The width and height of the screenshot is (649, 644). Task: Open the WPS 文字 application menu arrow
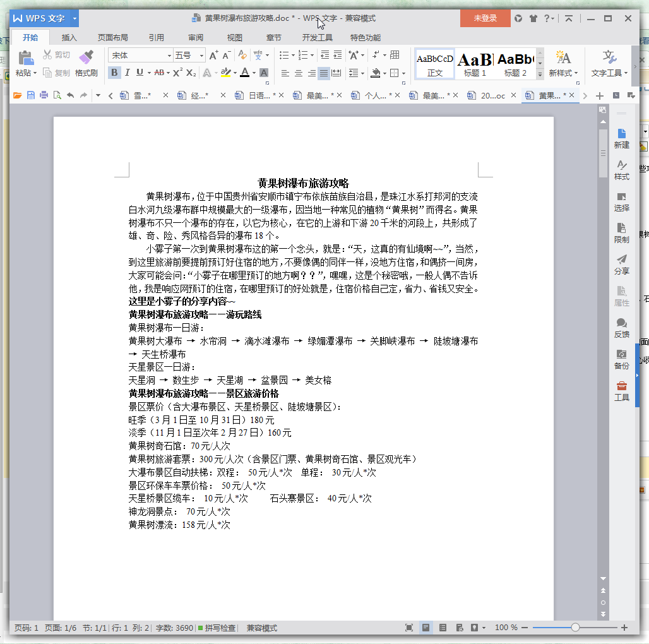pos(74,18)
